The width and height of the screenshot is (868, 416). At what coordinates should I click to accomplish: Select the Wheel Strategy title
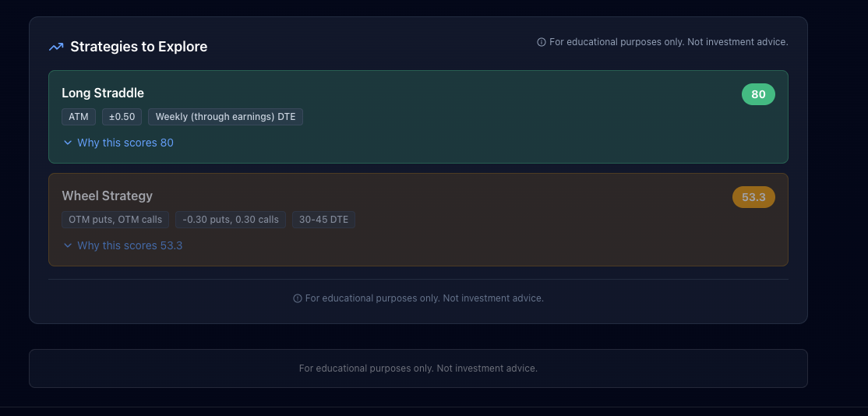click(107, 196)
